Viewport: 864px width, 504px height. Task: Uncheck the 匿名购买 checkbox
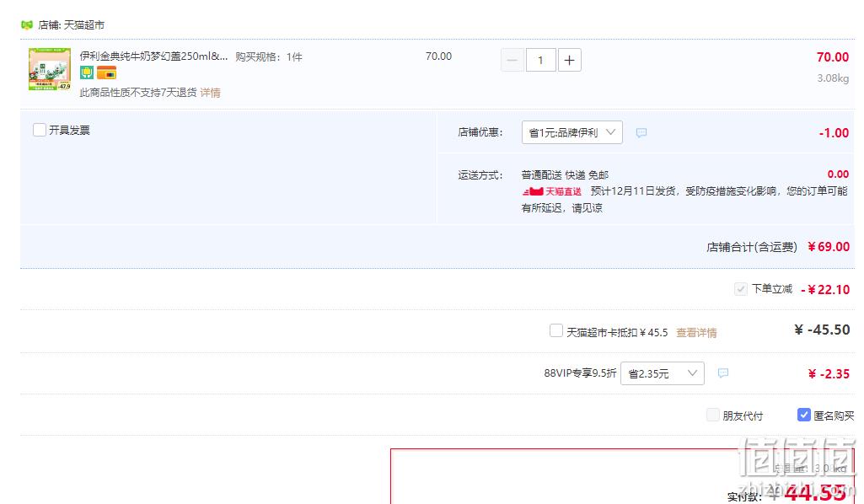(x=803, y=415)
